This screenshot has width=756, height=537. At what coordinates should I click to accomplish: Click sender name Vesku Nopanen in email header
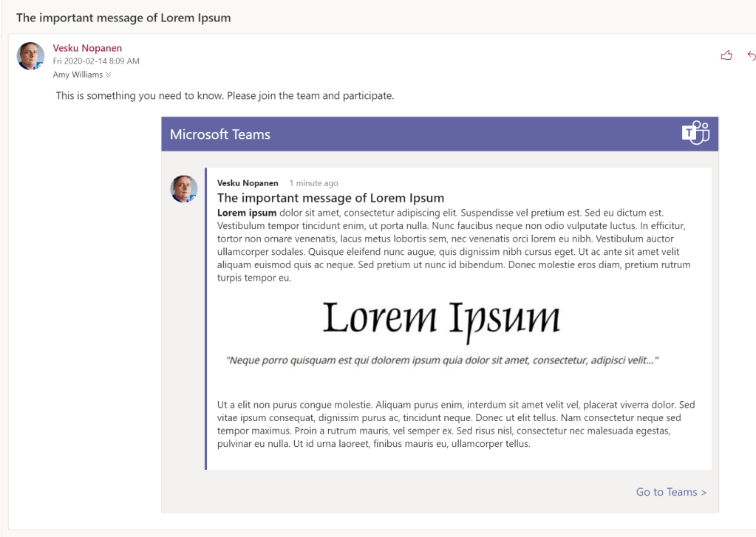[87, 48]
